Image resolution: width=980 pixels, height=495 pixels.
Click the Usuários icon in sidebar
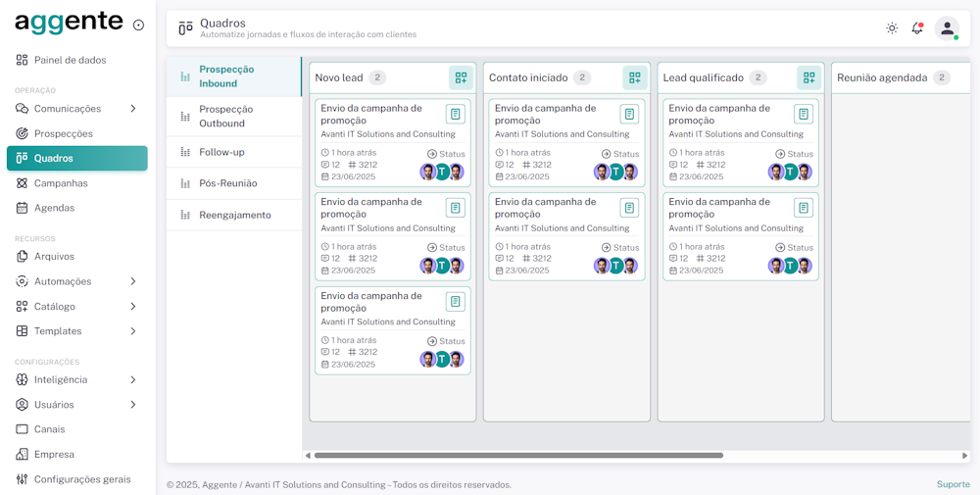[x=22, y=405]
